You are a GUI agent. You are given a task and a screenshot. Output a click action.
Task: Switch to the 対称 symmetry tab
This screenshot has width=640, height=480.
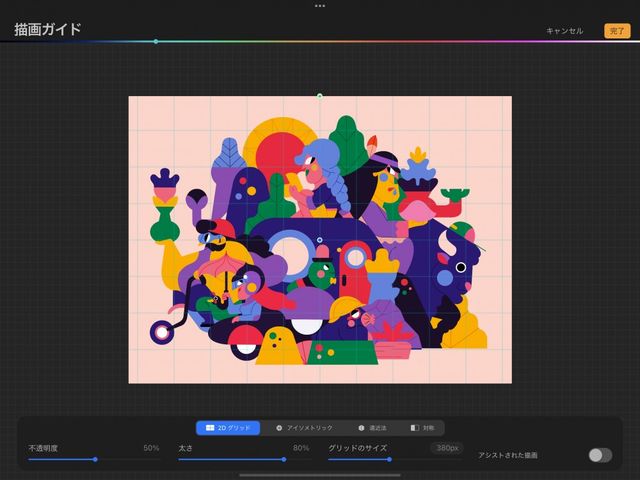tap(422, 428)
